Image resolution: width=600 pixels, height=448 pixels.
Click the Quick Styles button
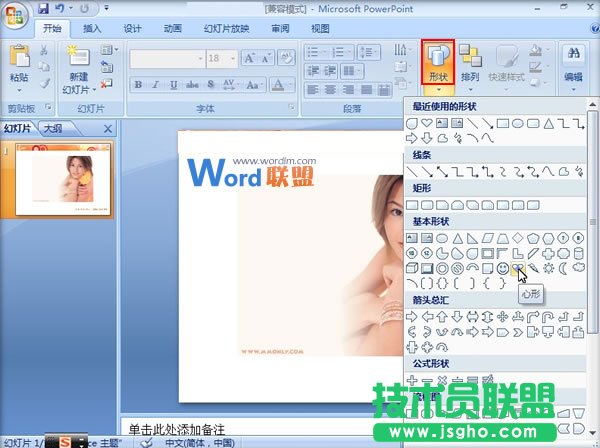pyautogui.click(x=506, y=68)
